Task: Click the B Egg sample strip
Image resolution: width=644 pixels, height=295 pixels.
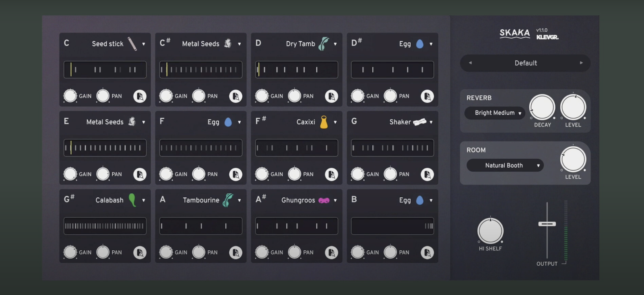Action: pyautogui.click(x=392, y=226)
